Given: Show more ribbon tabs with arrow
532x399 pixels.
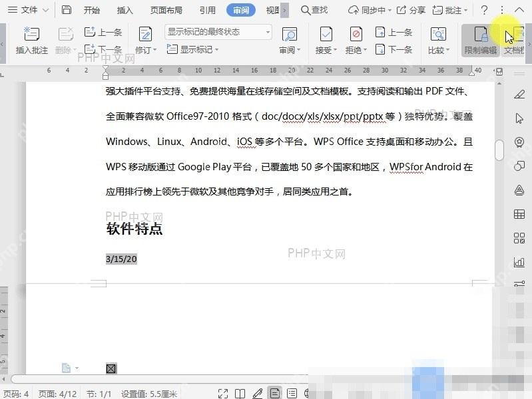Looking at the screenshot, I should (285, 11).
